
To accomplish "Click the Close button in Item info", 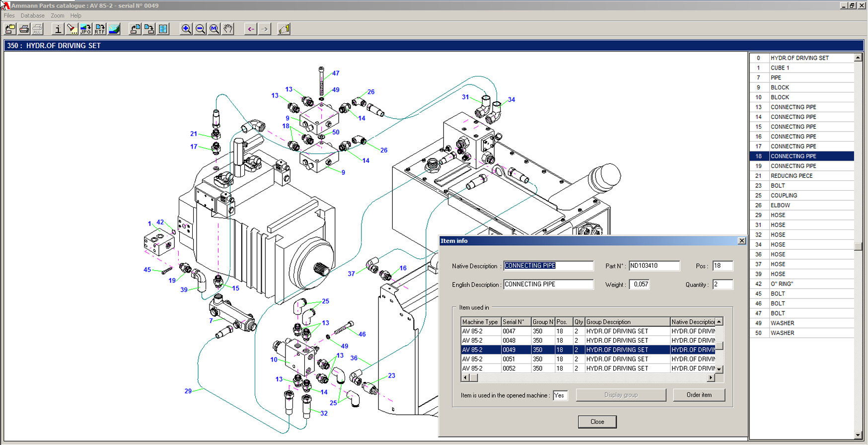I will [x=597, y=422].
